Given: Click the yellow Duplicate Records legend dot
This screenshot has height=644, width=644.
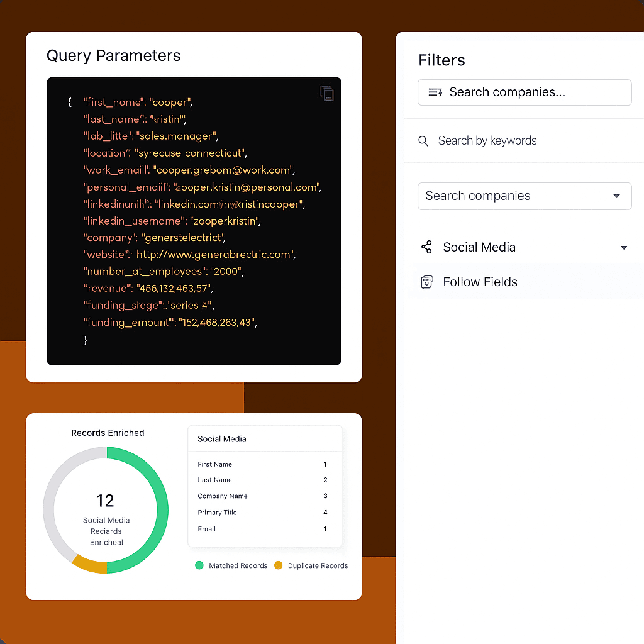Looking at the screenshot, I should (279, 565).
